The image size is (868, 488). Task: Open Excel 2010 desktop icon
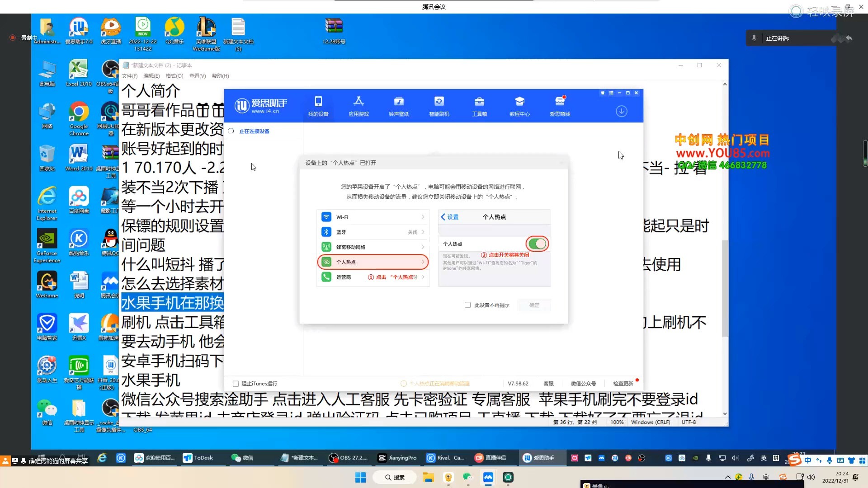(x=79, y=73)
